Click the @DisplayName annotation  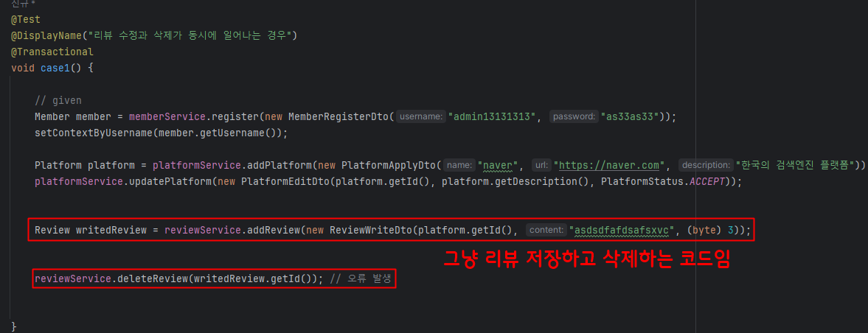(x=46, y=36)
